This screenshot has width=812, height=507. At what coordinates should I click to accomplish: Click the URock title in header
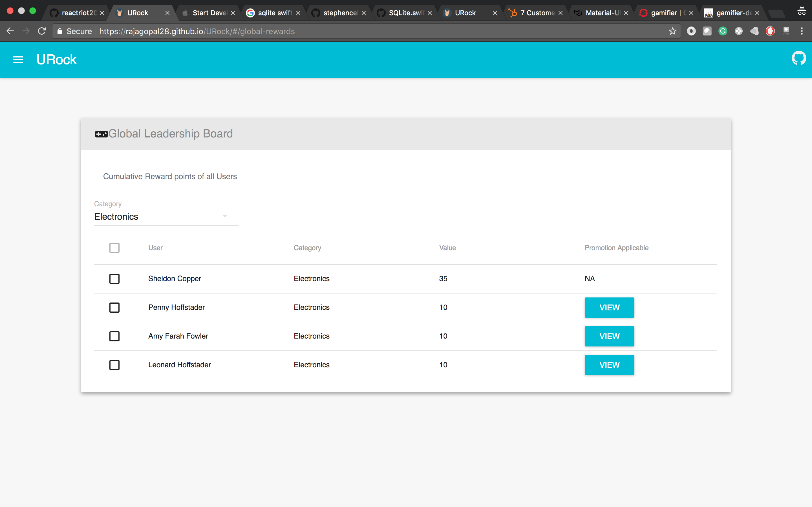(56, 60)
